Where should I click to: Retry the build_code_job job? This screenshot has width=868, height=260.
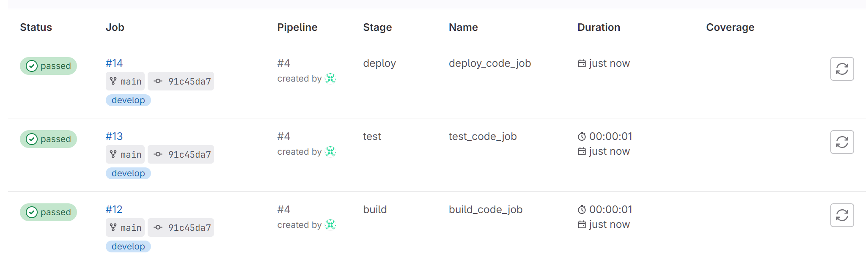[841, 215]
